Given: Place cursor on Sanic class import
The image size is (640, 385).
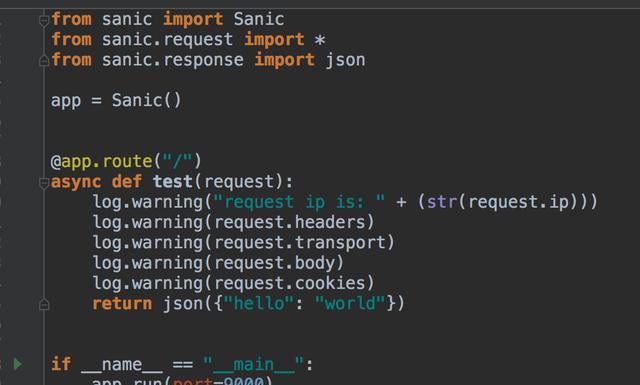Looking at the screenshot, I should click(259, 19).
